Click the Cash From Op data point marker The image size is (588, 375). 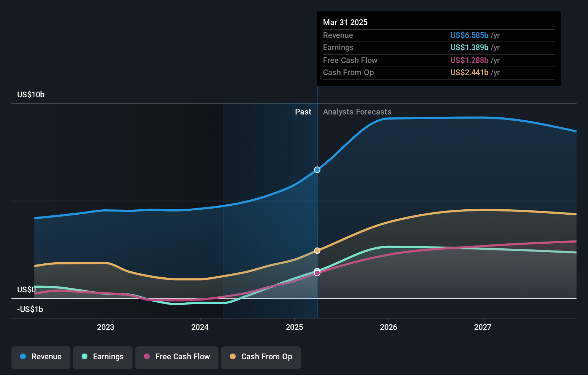click(317, 250)
